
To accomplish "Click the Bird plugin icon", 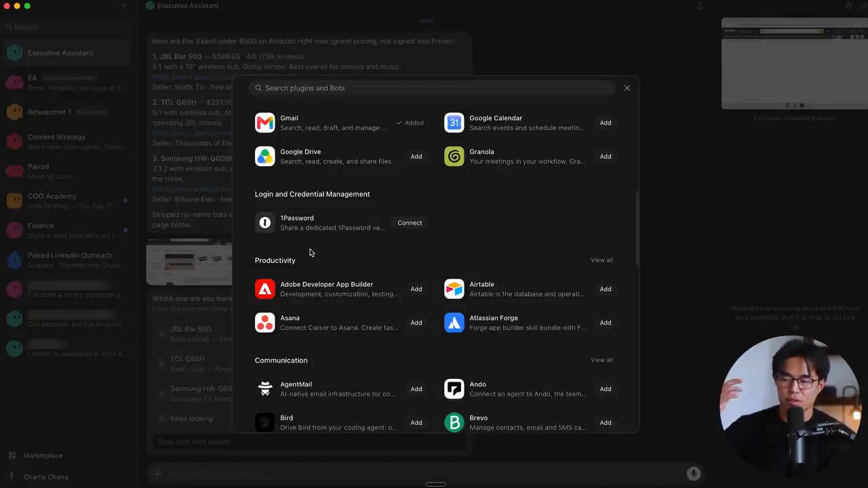I will [x=264, y=422].
